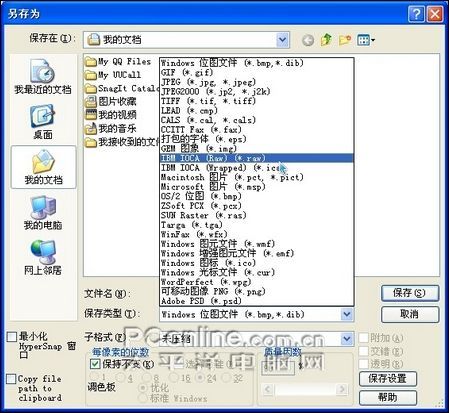
Task: Toggle Copy file path to clipboard checkbox
Action: [x=11, y=379]
